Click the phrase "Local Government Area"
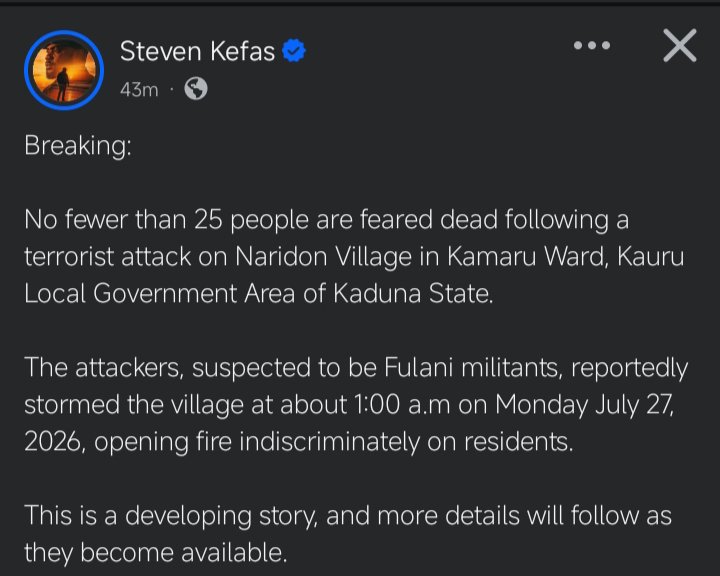Image resolution: width=720 pixels, height=576 pixels. 159,293
